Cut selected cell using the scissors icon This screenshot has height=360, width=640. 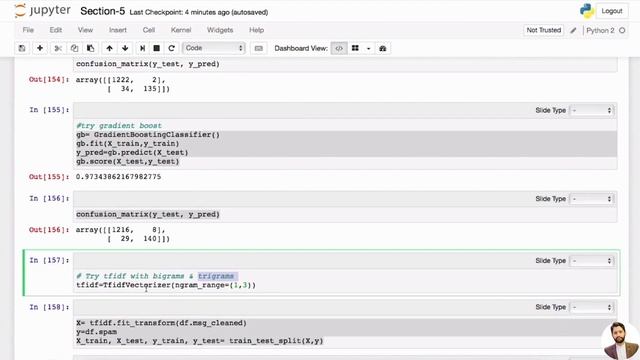[58, 48]
